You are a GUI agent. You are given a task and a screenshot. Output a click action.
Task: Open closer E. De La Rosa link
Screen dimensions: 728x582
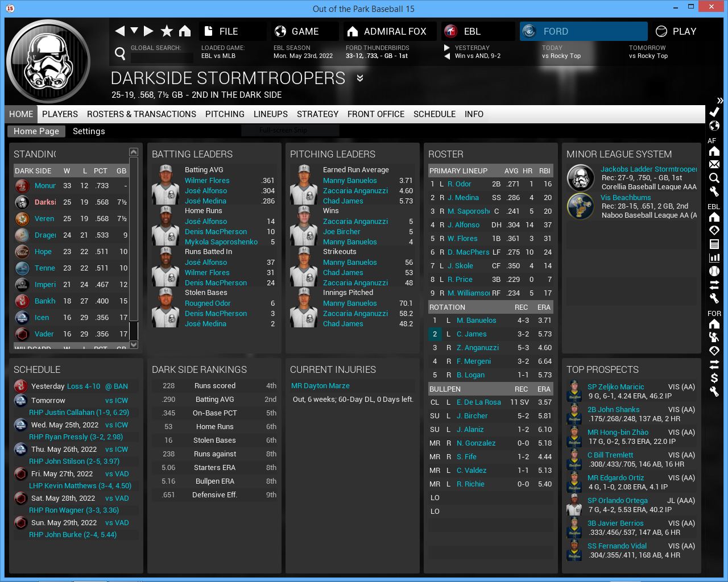click(x=479, y=402)
